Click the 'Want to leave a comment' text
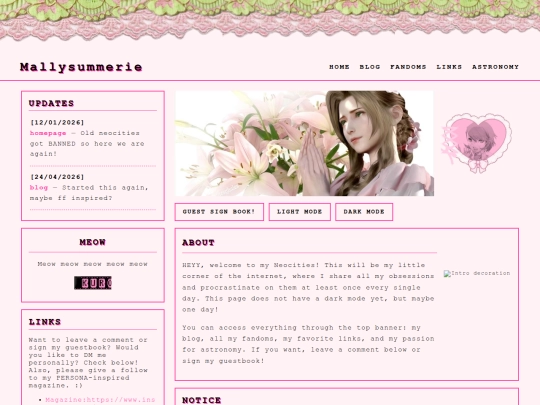540x405 pixels. [89, 363]
